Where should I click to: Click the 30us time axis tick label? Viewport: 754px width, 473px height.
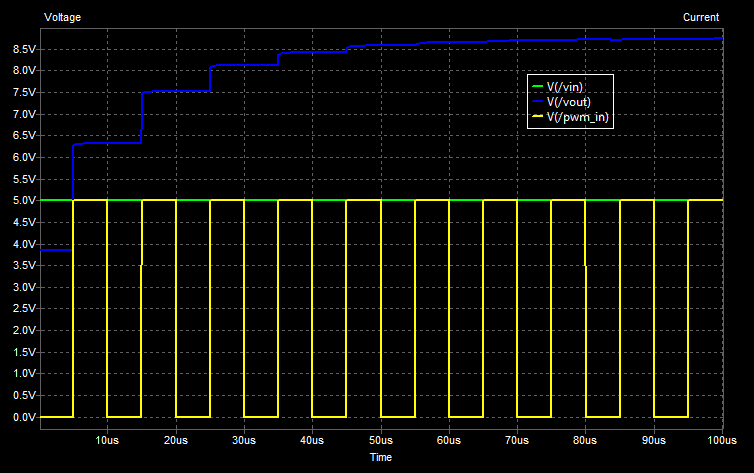coord(244,440)
